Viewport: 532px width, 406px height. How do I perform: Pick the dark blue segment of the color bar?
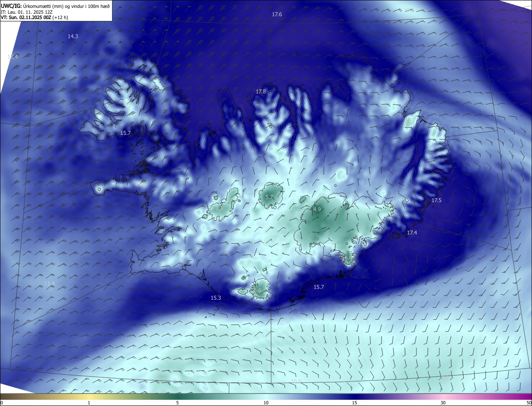pos(355,397)
